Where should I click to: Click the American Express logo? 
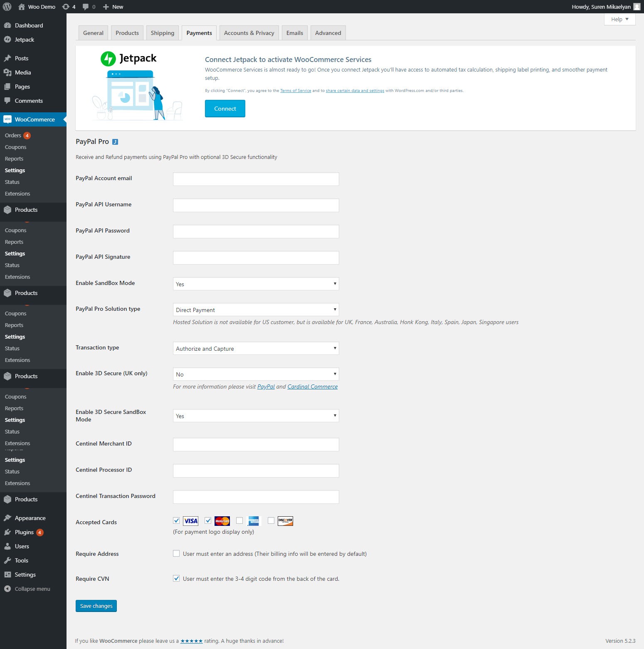(254, 521)
